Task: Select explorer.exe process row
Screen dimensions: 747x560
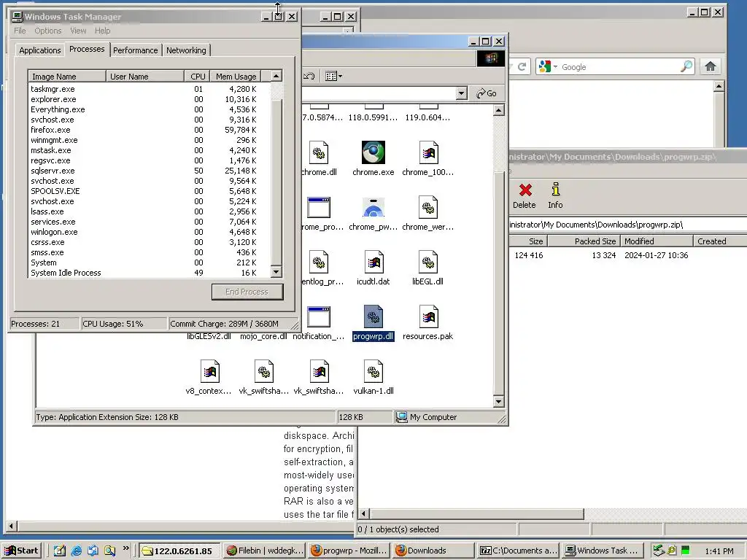Action: [x=149, y=99]
